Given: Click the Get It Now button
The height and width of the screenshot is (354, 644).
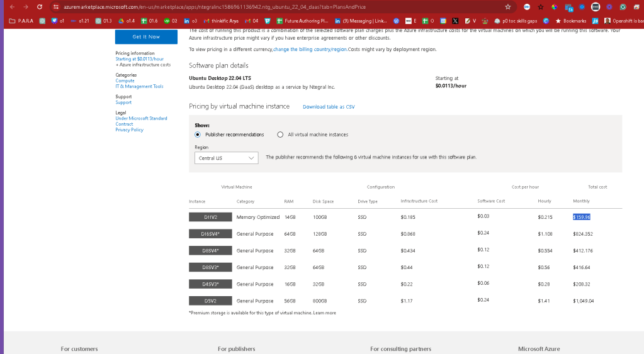Looking at the screenshot, I should click(146, 37).
